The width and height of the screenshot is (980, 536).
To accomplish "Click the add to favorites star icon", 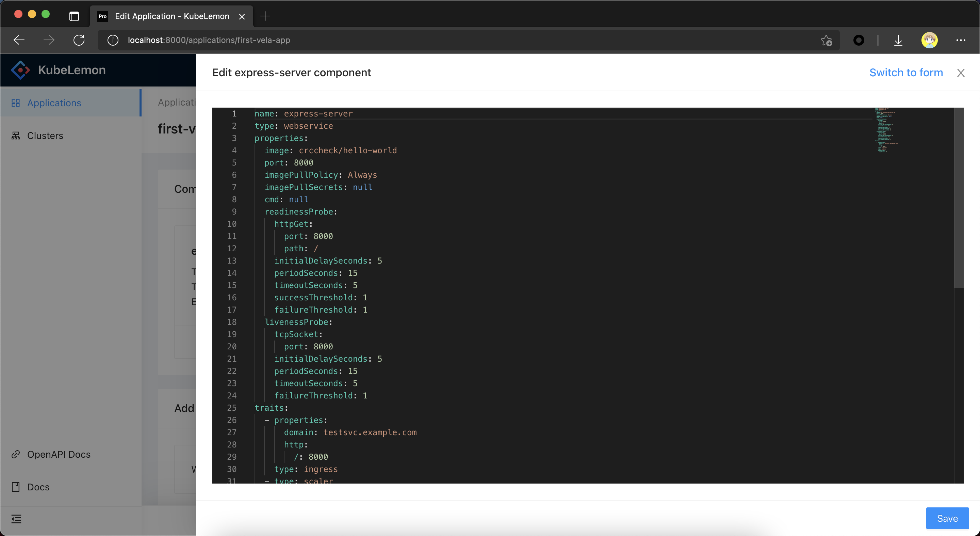I will (826, 40).
